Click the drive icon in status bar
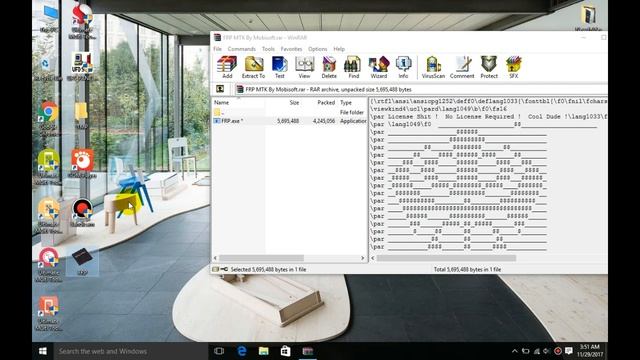This screenshot has width=640, height=360. click(216, 269)
